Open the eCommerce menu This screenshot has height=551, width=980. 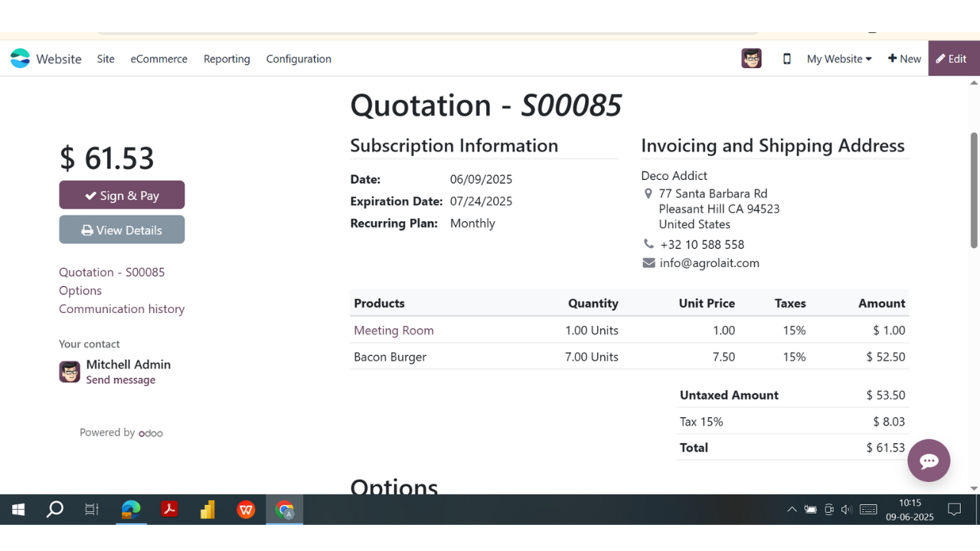click(x=158, y=58)
